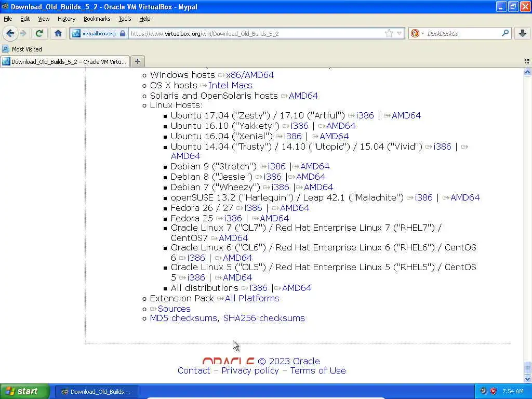This screenshot has height=399, width=532.
Task: Open the Sources link
Action: [x=174, y=309]
